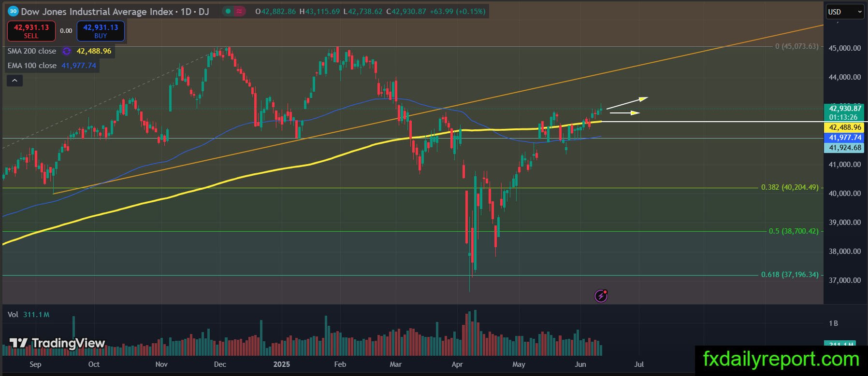This screenshot has height=376, width=868.
Task: Click the purple refresh icon beside SMA 200
Action: pyautogui.click(x=67, y=51)
